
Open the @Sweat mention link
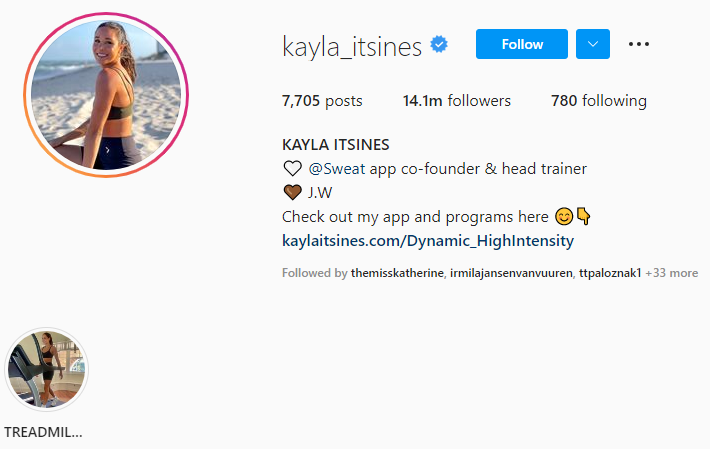[336, 169]
